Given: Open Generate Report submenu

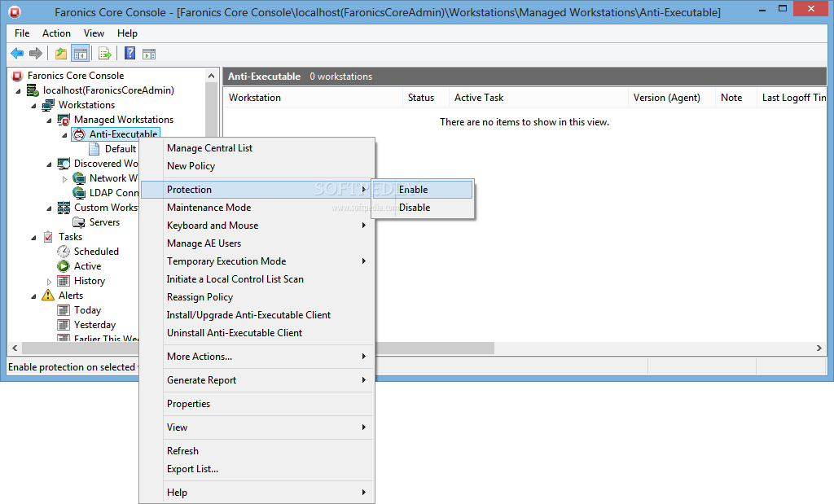Looking at the screenshot, I should point(257,380).
